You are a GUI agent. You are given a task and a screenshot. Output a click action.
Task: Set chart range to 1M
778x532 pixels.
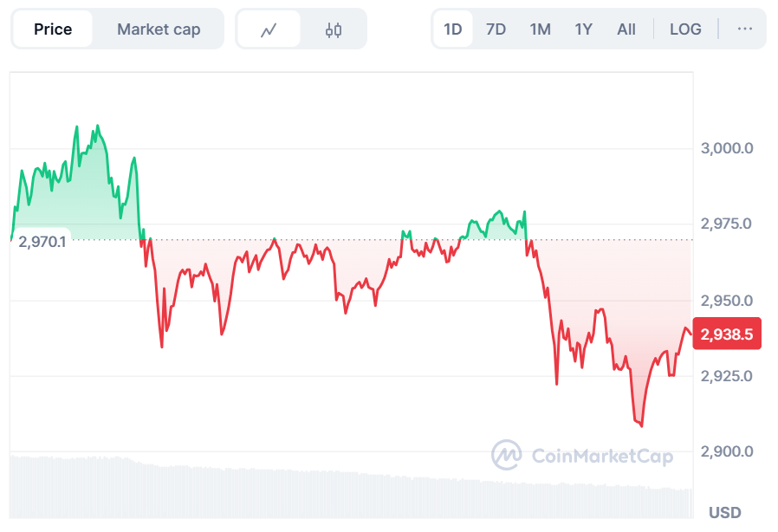coord(540,29)
